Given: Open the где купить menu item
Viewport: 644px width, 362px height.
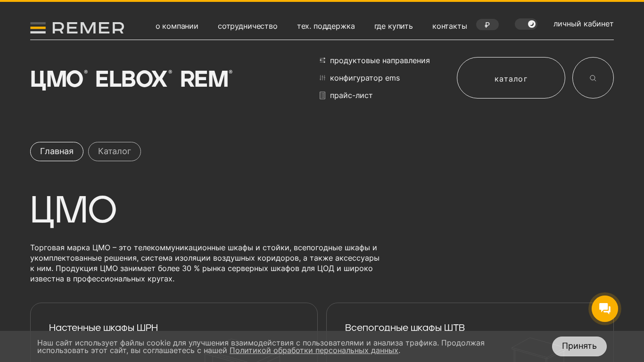Looking at the screenshot, I should tap(394, 26).
